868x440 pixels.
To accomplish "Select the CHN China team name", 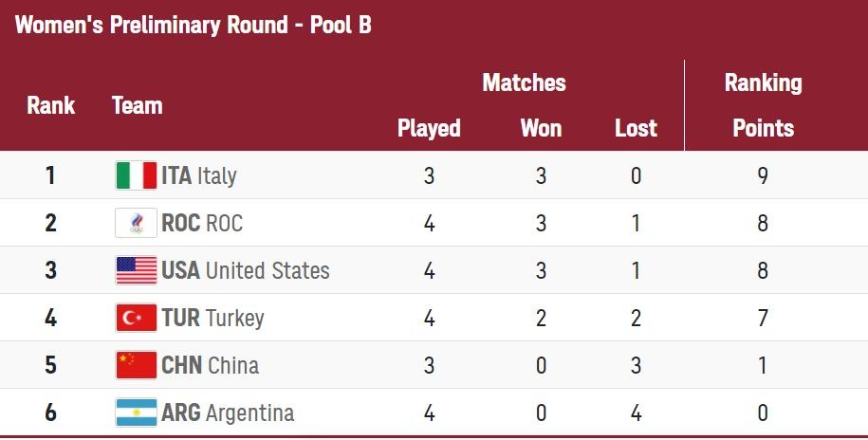I will click(210, 365).
